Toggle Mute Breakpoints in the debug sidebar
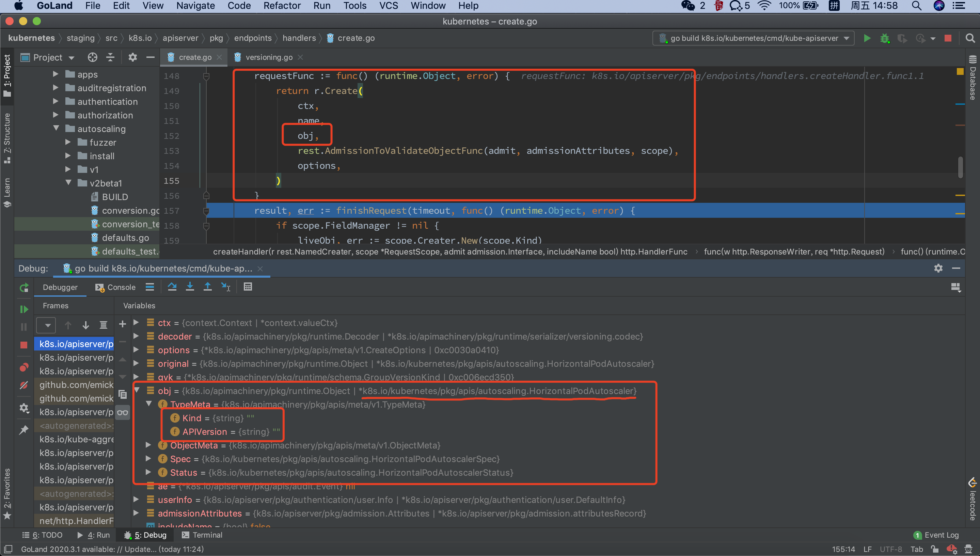The width and height of the screenshot is (980, 556). (24, 385)
